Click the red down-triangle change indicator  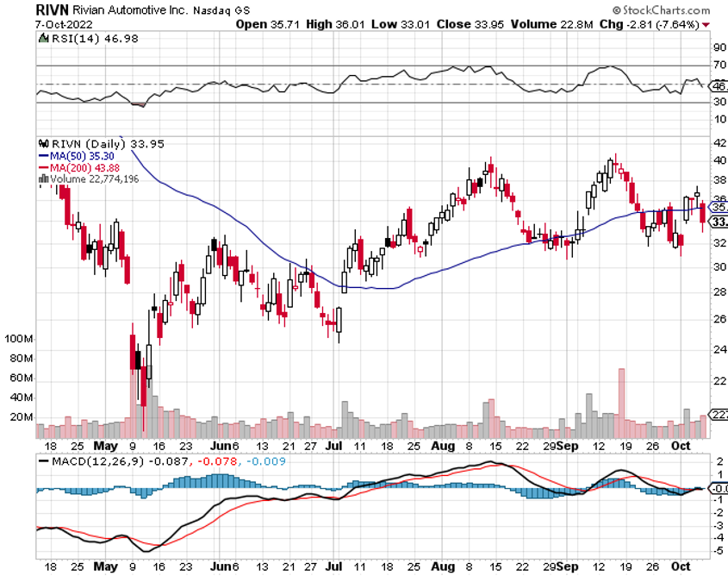(706, 25)
